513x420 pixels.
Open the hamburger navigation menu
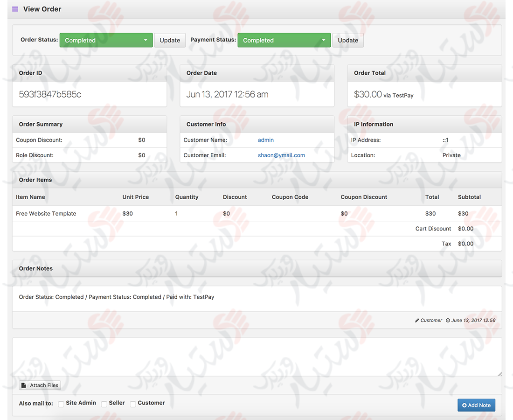pyautogui.click(x=14, y=8)
